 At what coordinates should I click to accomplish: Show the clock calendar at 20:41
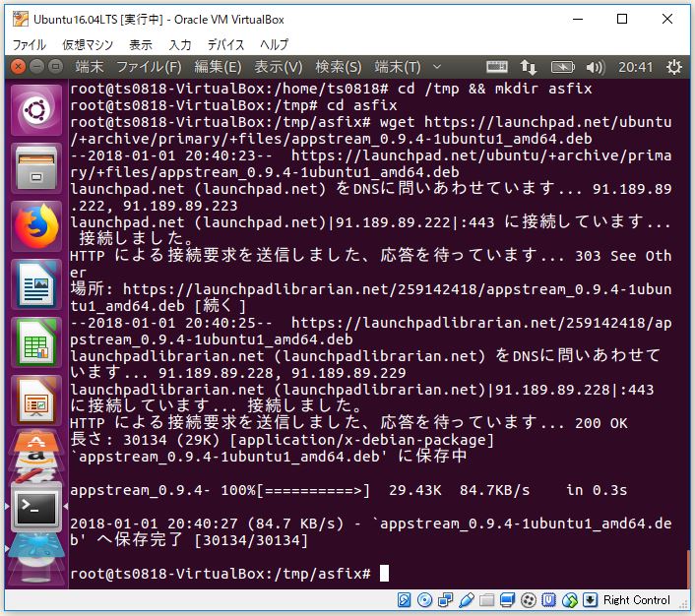pyautogui.click(x=636, y=67)
